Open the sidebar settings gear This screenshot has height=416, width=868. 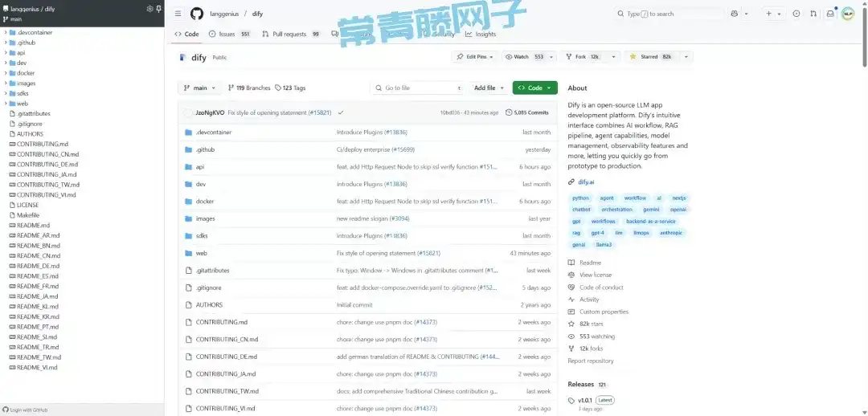click(149, 9)
